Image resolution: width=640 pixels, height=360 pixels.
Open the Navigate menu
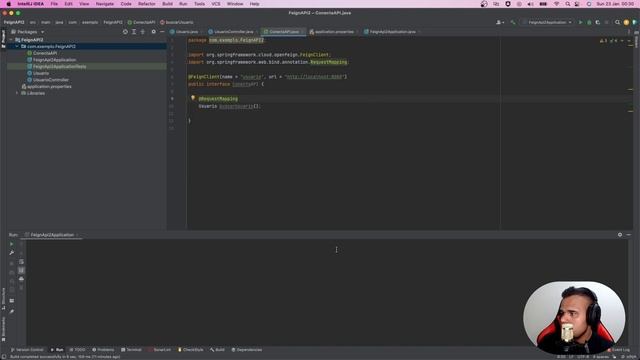[104, 4]
